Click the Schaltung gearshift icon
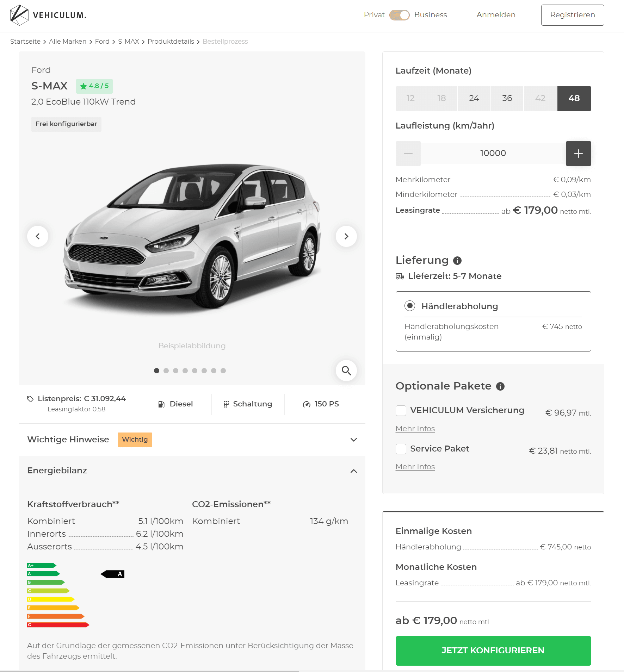This screenshot has height=672, width=624. [x=226, y=404]
